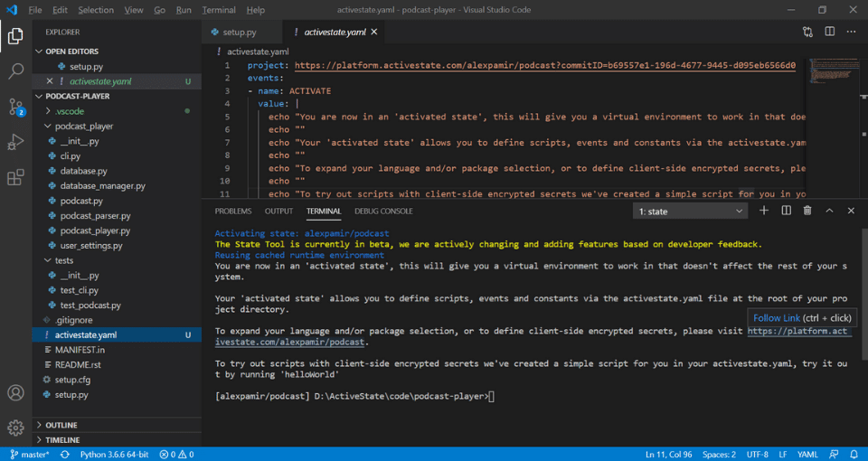This screenshot has width=868, height=461.
Task: Open the View menu
Action: pos(134,10)
